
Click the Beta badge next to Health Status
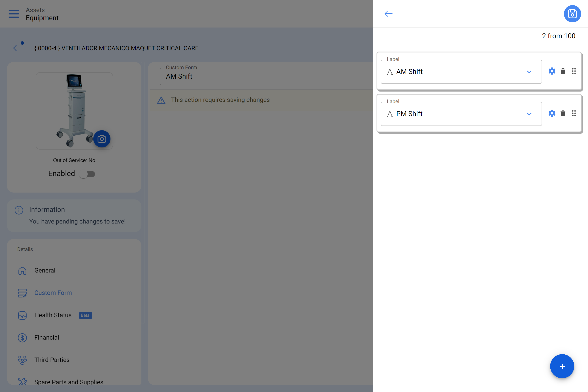tap(85, 315)
